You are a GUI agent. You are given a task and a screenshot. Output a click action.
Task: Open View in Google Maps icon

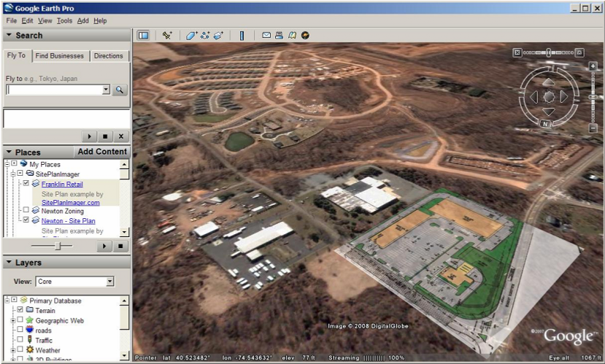(x=292, y=35)
